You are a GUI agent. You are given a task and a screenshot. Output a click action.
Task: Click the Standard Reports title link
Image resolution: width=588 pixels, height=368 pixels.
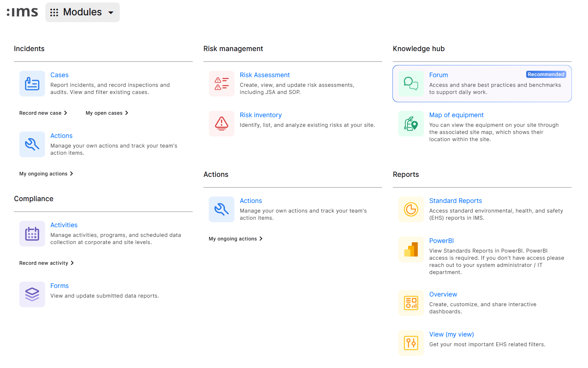point(455,201)
